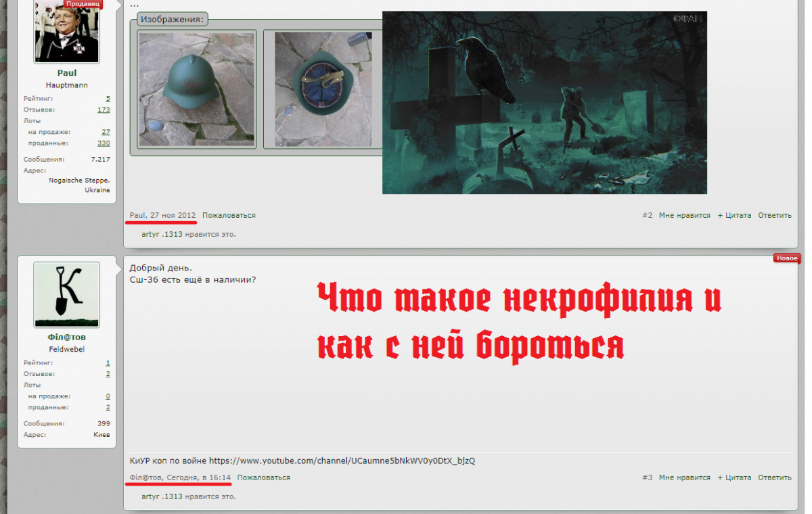Click 'Ответить' on post #3
The height and width of the screenshot is (514, 812).
tap(775, 477)
